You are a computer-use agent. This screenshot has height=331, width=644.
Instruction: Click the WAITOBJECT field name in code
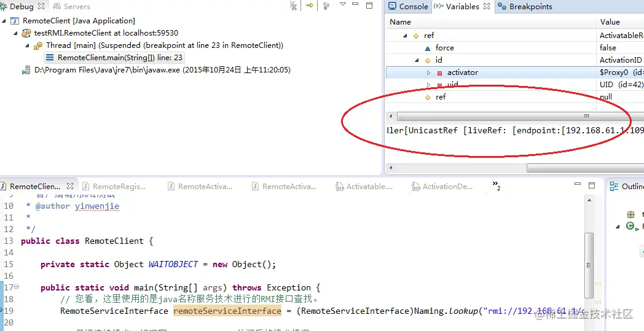coord(173,264)
